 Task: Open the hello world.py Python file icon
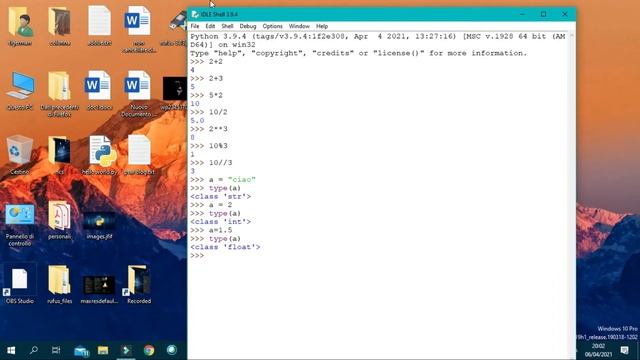[x=100, y=155]
